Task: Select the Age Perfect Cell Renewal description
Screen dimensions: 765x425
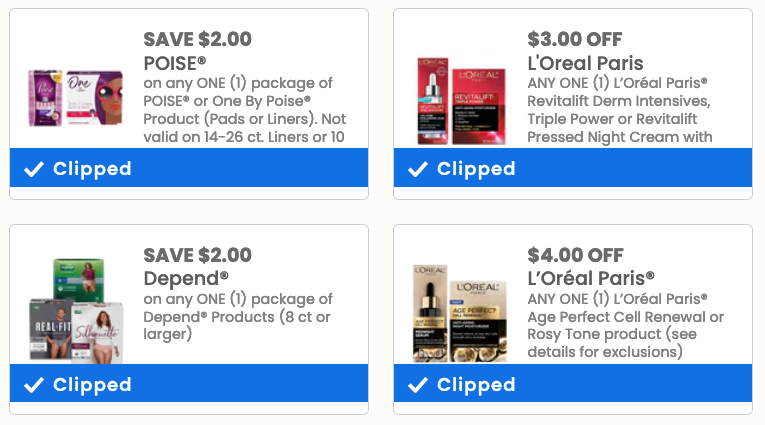Action: (x=618, y=325)
